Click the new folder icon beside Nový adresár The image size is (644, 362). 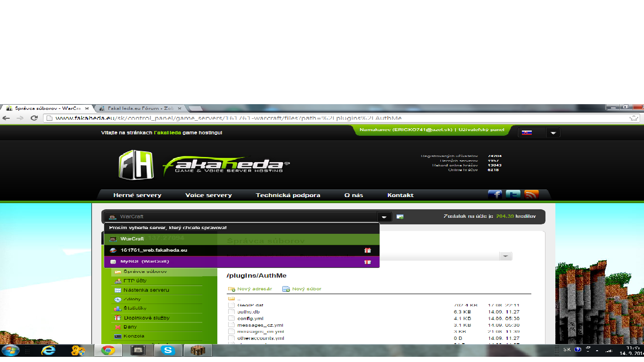(x=231, y=289)
